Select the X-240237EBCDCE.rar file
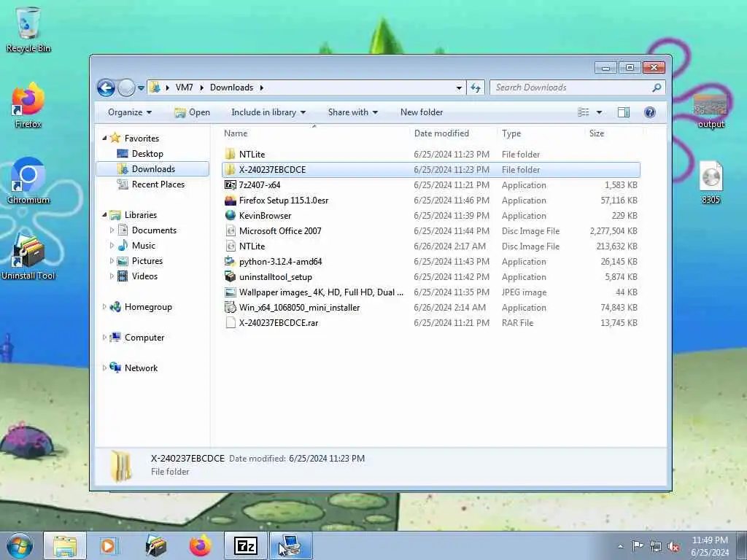 430,323
